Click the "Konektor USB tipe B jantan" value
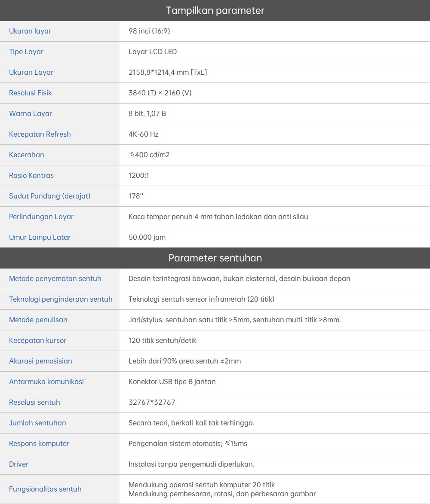 pyautogui.click(x=172, y=382)
